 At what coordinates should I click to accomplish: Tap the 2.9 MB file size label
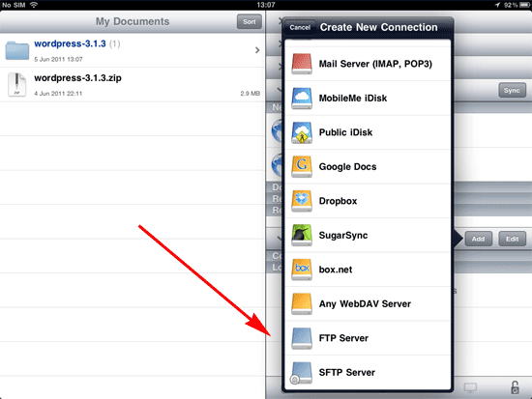coord(251,93)
